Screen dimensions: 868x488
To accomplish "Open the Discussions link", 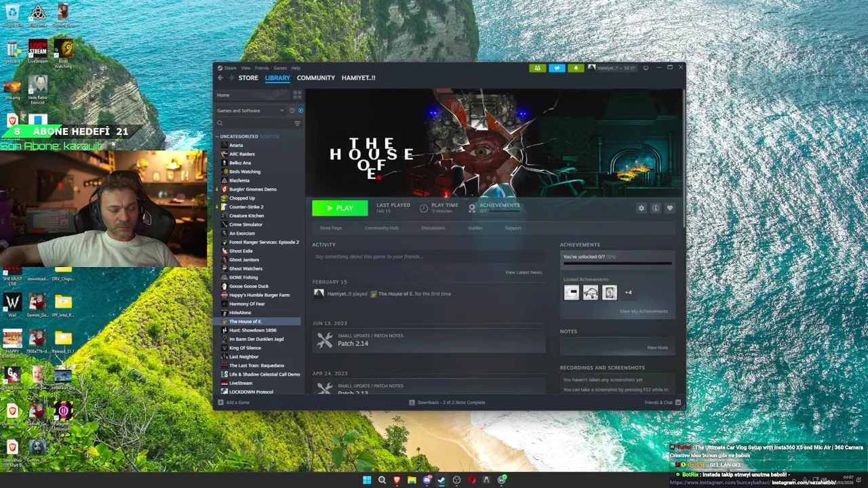I will (433, 228).
